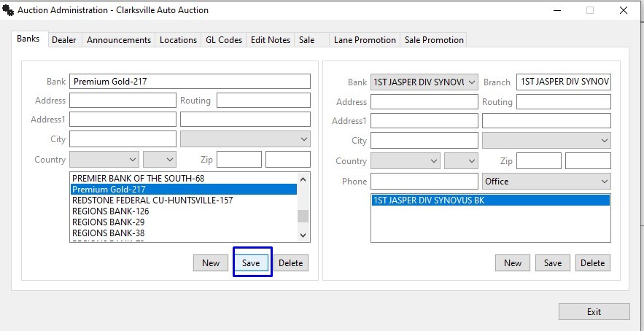Open the Lane Promotion tab
Viewport: 644px width, 331px height.
coord(365,40)
